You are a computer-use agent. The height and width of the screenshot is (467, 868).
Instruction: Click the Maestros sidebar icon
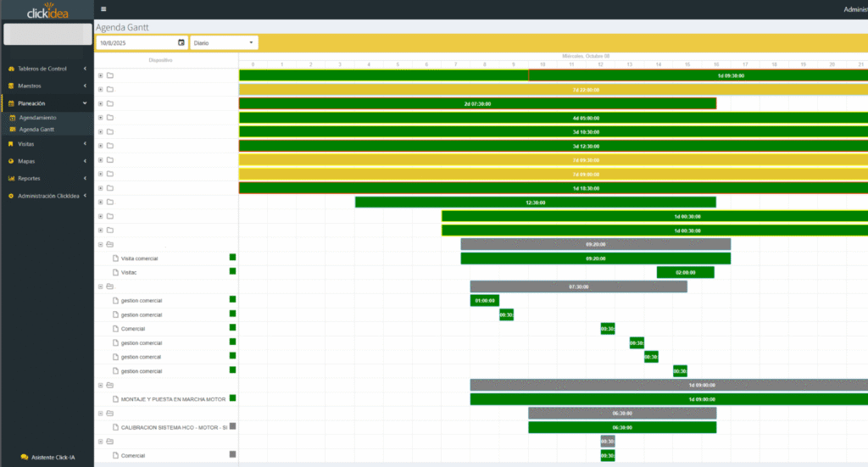[x=10, y=86]
